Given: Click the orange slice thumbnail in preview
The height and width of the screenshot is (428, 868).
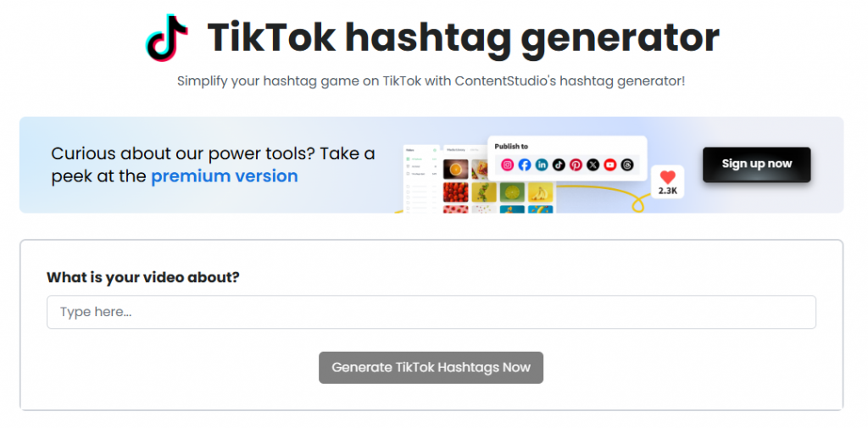Looking at the screenshot, I should 455,170.
